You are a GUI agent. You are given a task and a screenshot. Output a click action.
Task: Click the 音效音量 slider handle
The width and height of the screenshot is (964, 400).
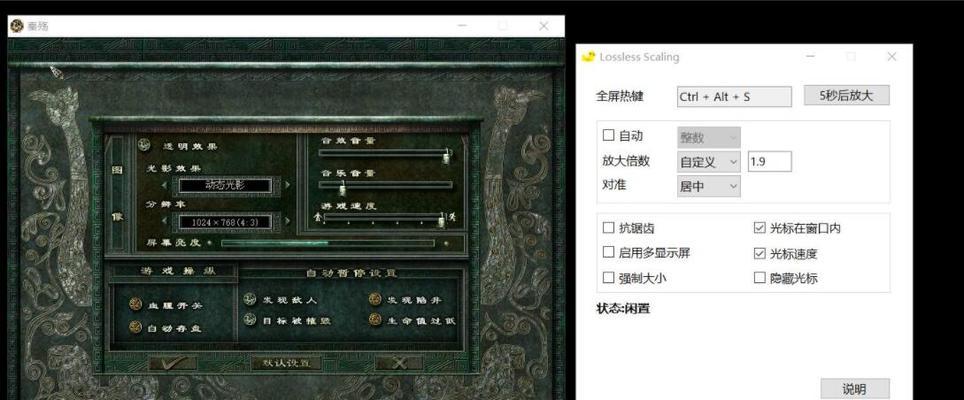pos(448,156)
